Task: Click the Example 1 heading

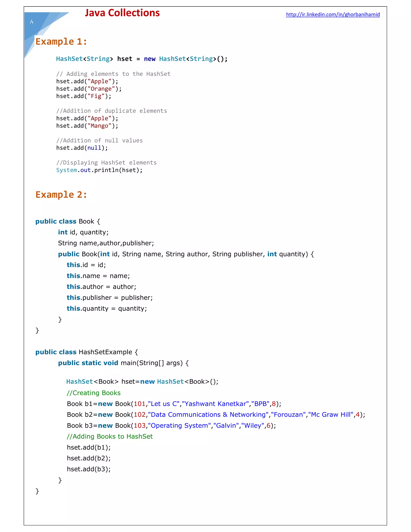Action: point(61,42)
